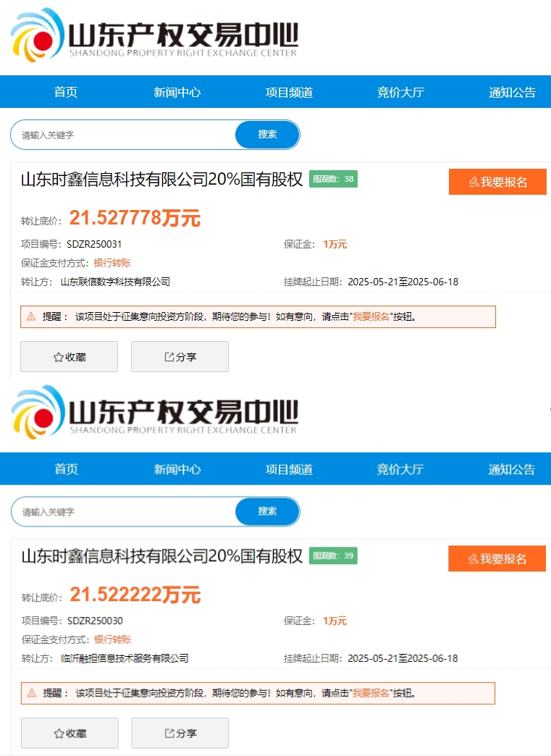Screen dimensions: 551x756
Task: Click 银行转账 payment method for SDZR250030
Action: pyautogui.click(x=113, y=640)
